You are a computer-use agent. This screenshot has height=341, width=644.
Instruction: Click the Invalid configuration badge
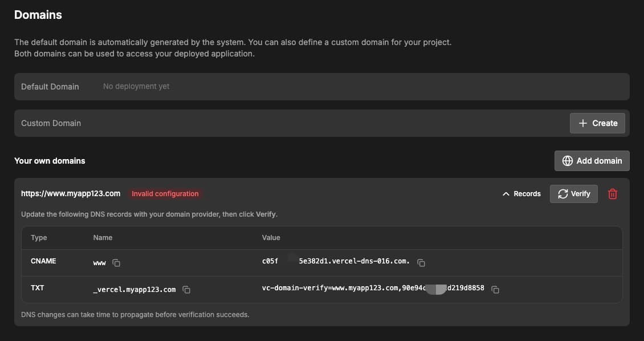pos(165,193)
